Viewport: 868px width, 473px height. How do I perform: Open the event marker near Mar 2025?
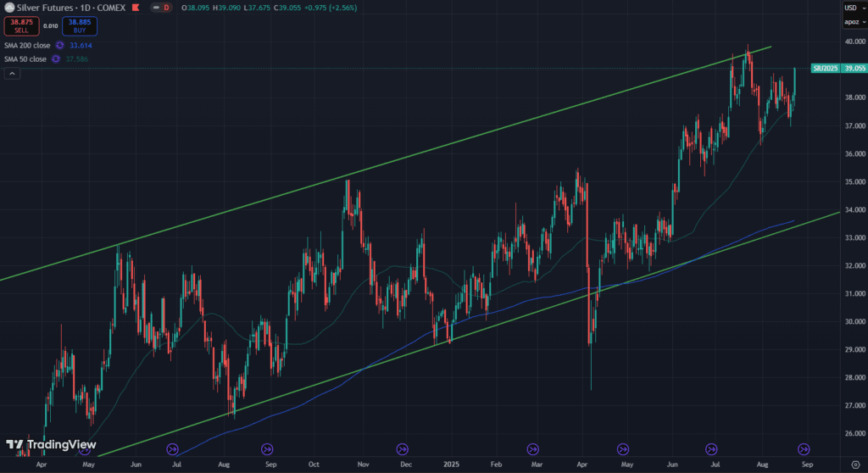pos(534,448)
